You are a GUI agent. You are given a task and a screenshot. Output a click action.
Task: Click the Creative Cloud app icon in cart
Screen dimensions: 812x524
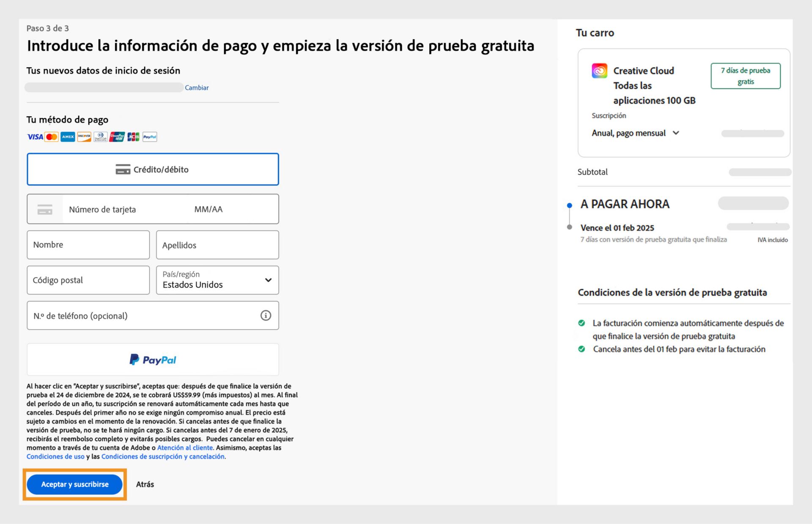(x=599, y=71)
